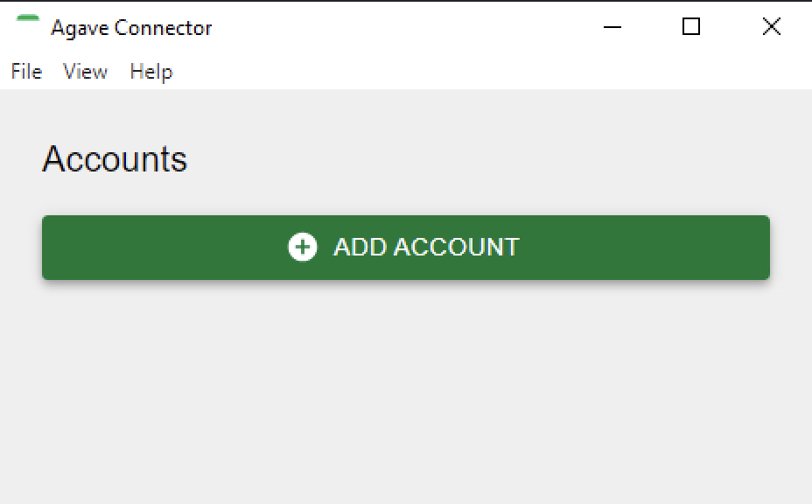Choose File from the menu bar
812x504 pixels.
[26, 72]
